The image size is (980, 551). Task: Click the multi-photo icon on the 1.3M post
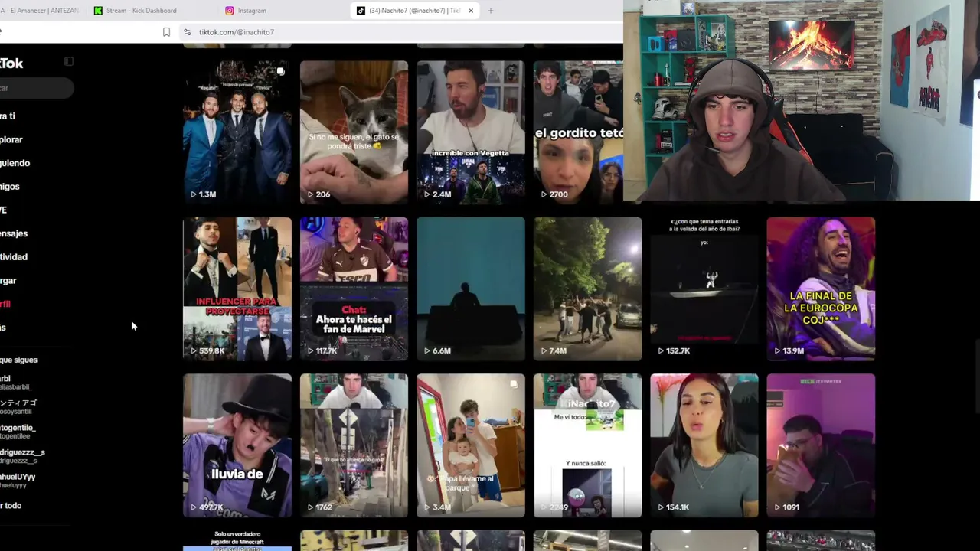pyautogui.click(x=281, y=71)
